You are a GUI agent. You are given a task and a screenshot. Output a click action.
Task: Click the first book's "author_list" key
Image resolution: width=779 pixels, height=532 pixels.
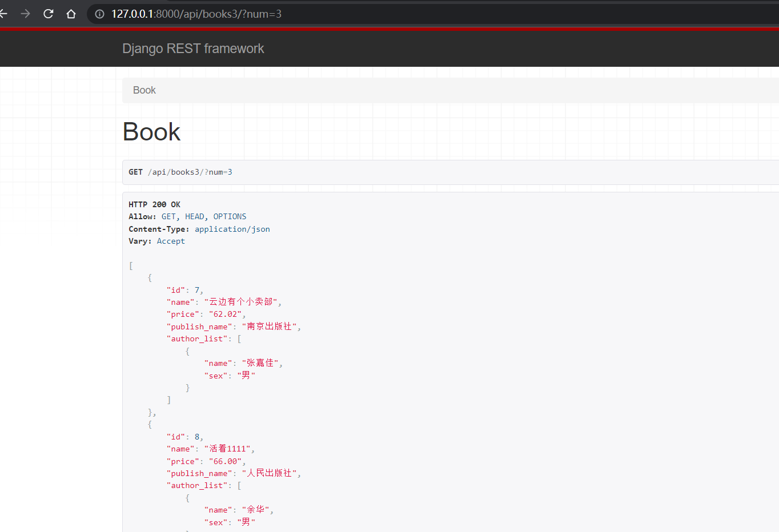click(197, 338)
